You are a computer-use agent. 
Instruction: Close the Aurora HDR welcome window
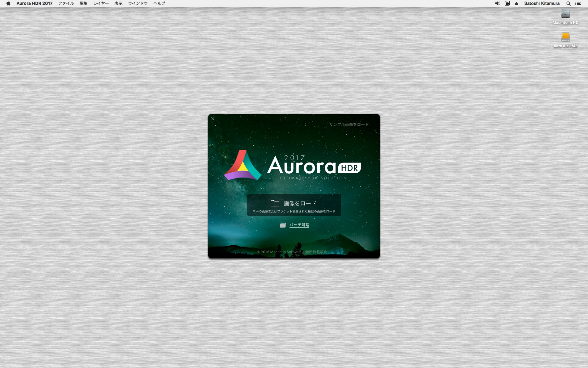[213, 119]
